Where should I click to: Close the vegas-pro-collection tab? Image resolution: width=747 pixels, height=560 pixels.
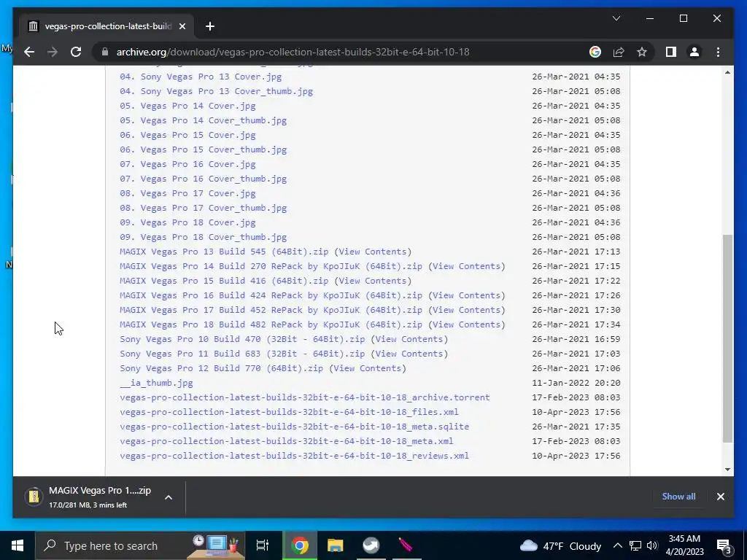(x=182, y=26)
